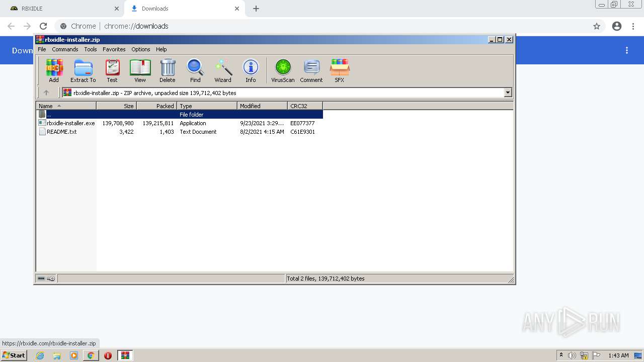Sort files by Packed column
The image size is (644, 362).
157,106
